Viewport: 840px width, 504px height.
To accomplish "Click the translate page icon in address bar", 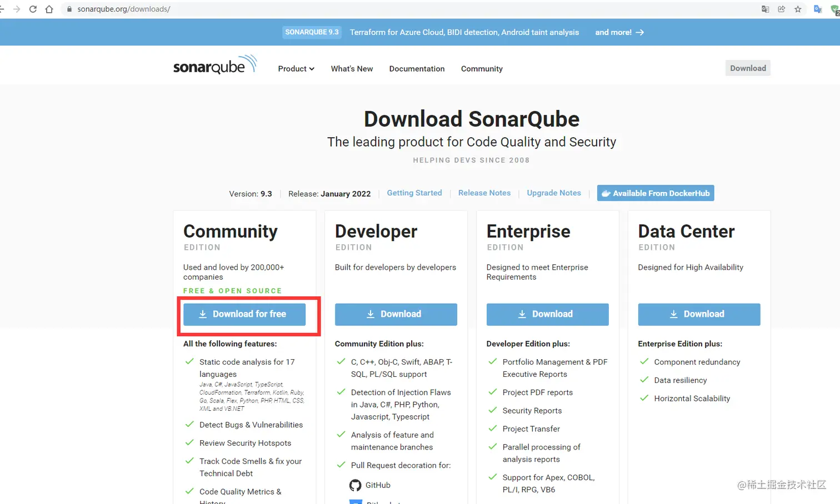I will tap(765, 9).
